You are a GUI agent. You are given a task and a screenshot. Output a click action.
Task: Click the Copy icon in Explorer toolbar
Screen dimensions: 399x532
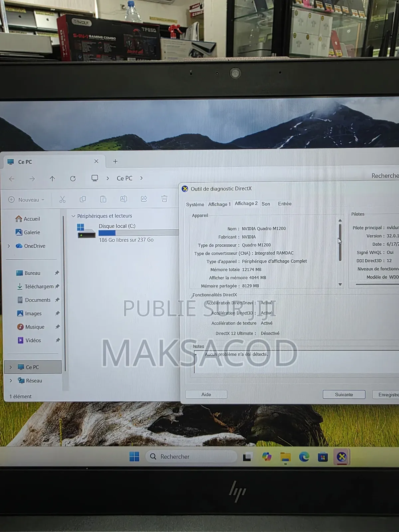point(83,199)
